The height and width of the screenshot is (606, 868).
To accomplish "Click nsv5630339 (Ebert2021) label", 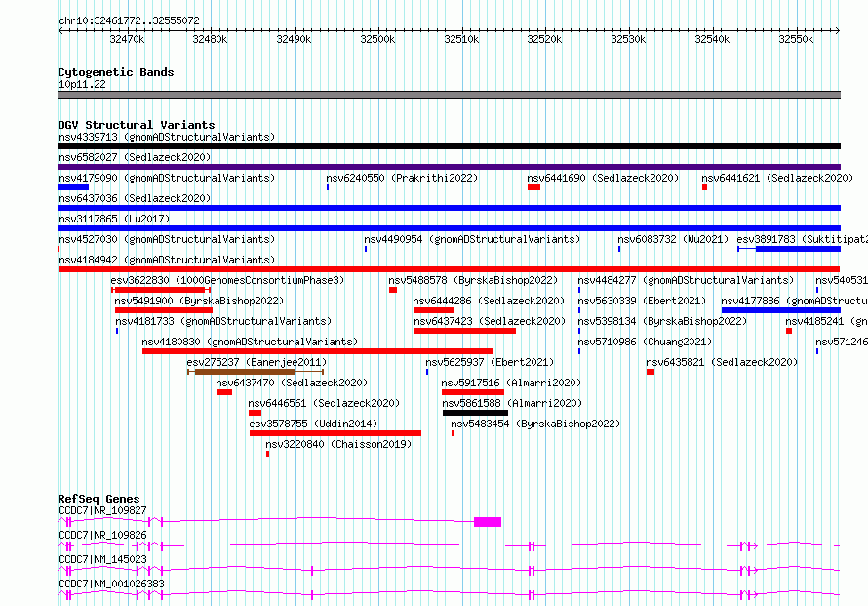I will (642, 301).
